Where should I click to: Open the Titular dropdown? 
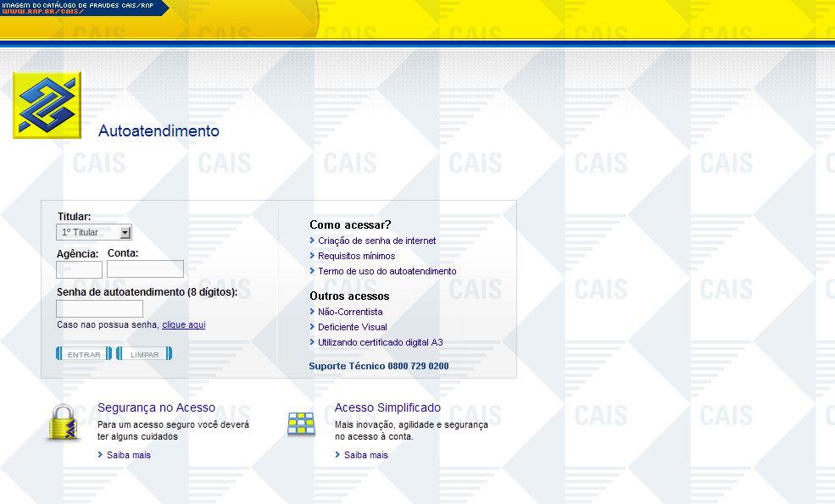tap(94, 232)
